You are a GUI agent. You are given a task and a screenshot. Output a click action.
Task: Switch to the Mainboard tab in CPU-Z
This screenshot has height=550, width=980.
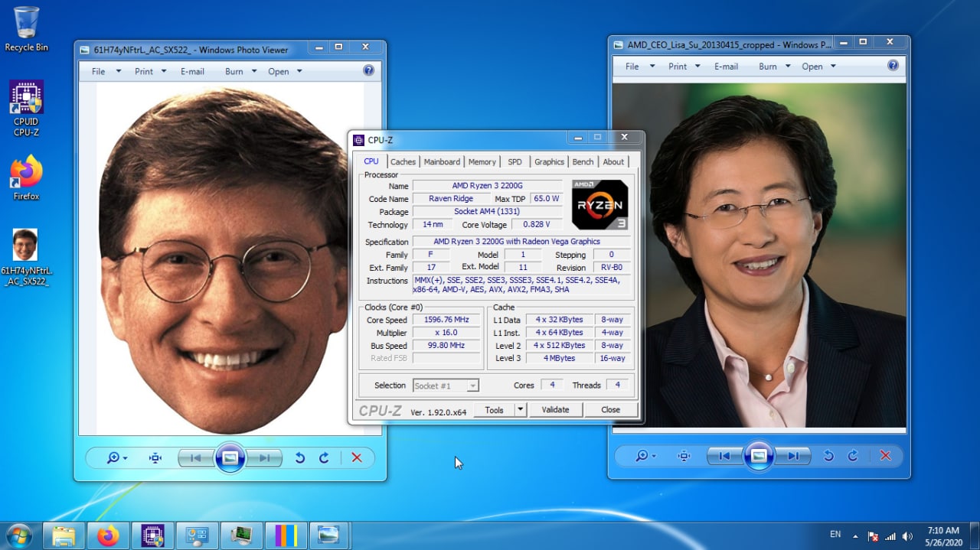pyautogui.click(x=442, y=161)
